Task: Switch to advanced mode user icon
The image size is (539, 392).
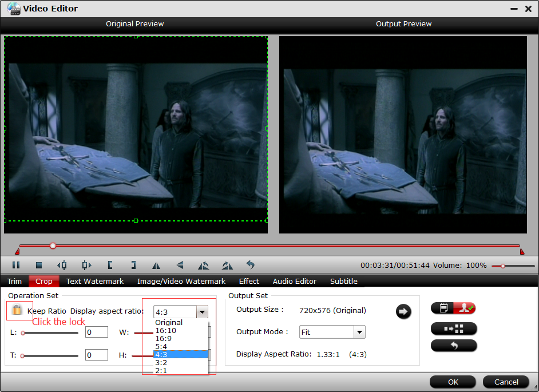Action: 465,308
